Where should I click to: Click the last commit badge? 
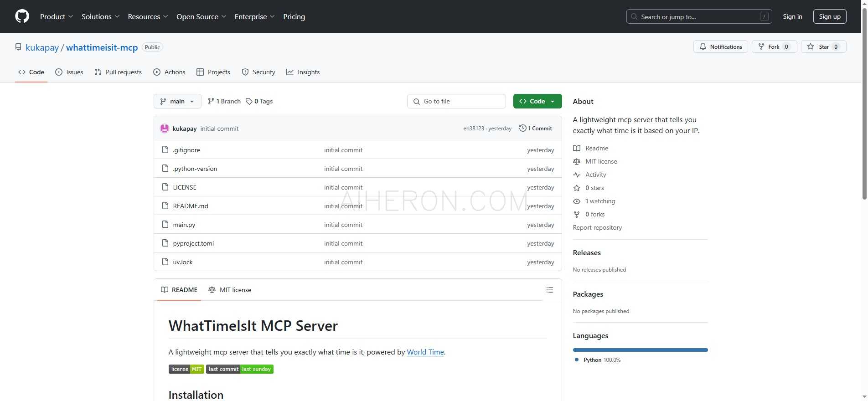click(240, 369)
